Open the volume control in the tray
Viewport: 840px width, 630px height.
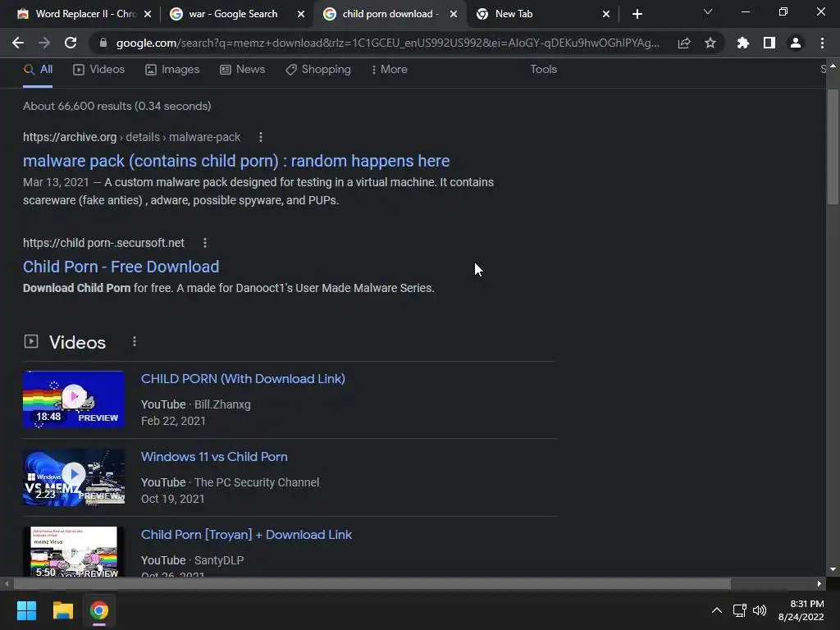[760, 610]
